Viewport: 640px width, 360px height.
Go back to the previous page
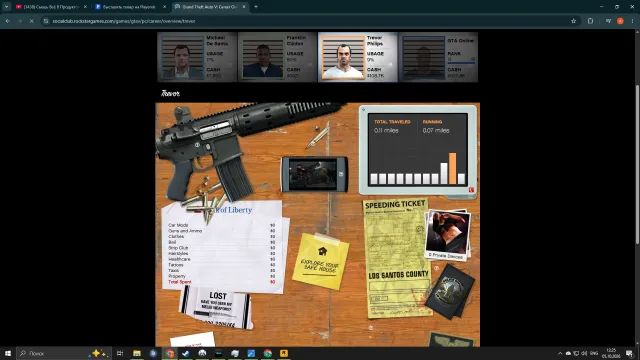tap(8, 21)
